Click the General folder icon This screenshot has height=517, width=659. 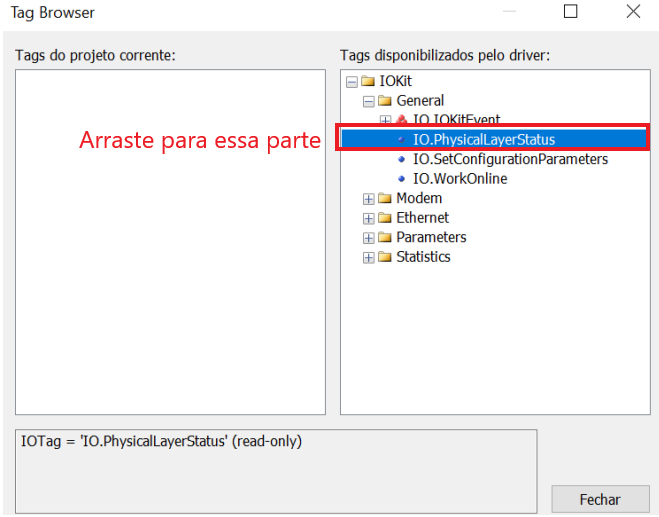pos(385,101)
